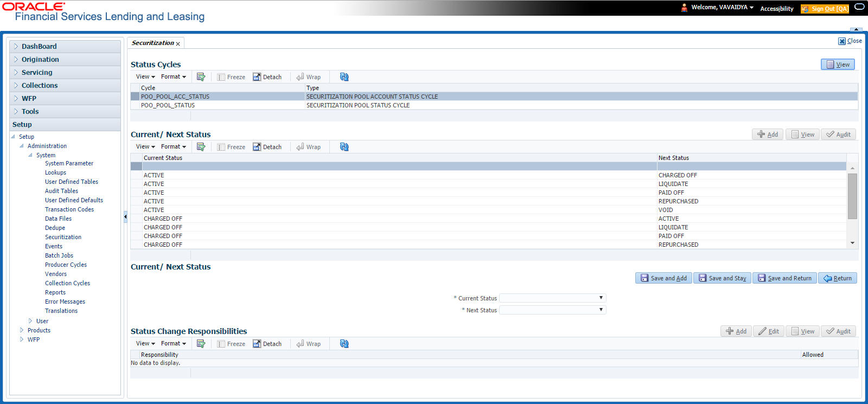Click Query by Example icon in Status Cycles toolbar
Screen dimensions: 868x404
tap(201, 77)
